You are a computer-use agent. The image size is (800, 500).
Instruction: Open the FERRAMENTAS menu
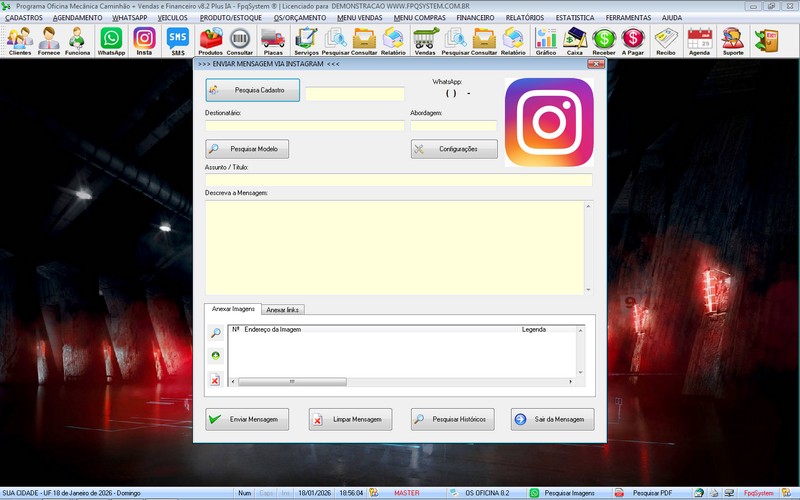tap(628, 17)
